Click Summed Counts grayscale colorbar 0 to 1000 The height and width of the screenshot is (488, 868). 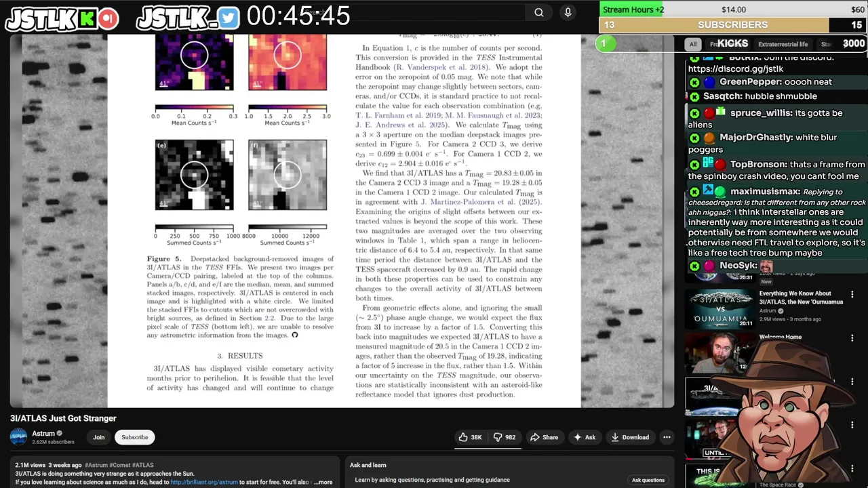(194, 228)
